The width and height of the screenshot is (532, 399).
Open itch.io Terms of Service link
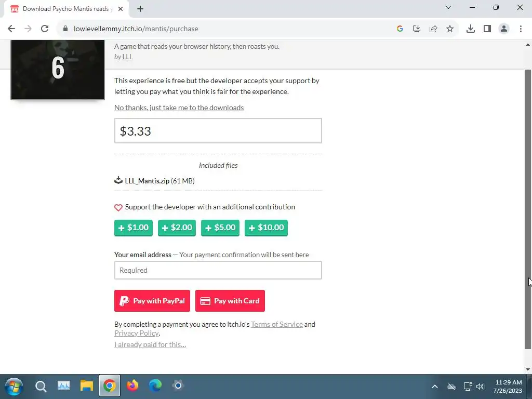click(x=277, y=324)
